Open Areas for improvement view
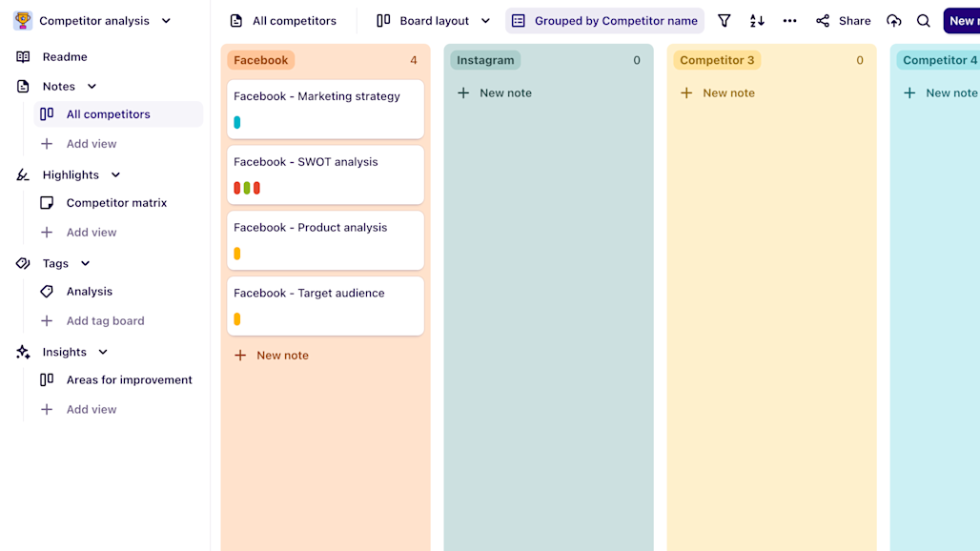Viewport: 980px width, 551px height. coord(130,379)
